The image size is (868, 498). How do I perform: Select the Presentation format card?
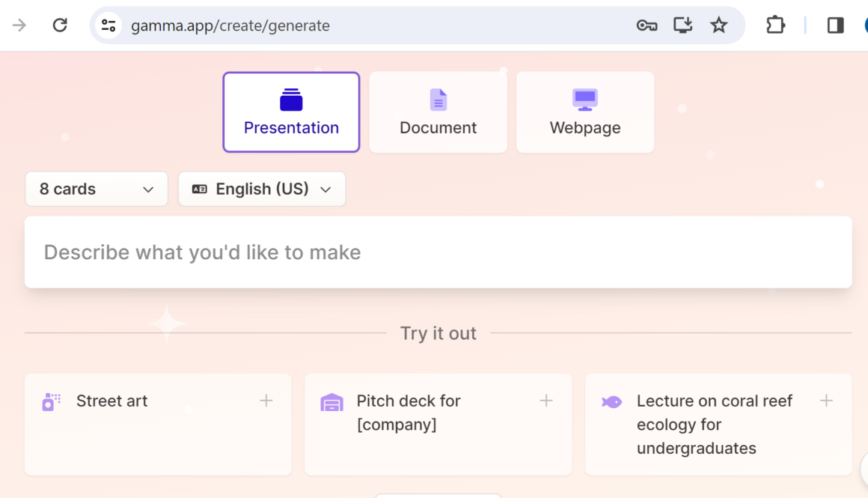coord(291,112)
